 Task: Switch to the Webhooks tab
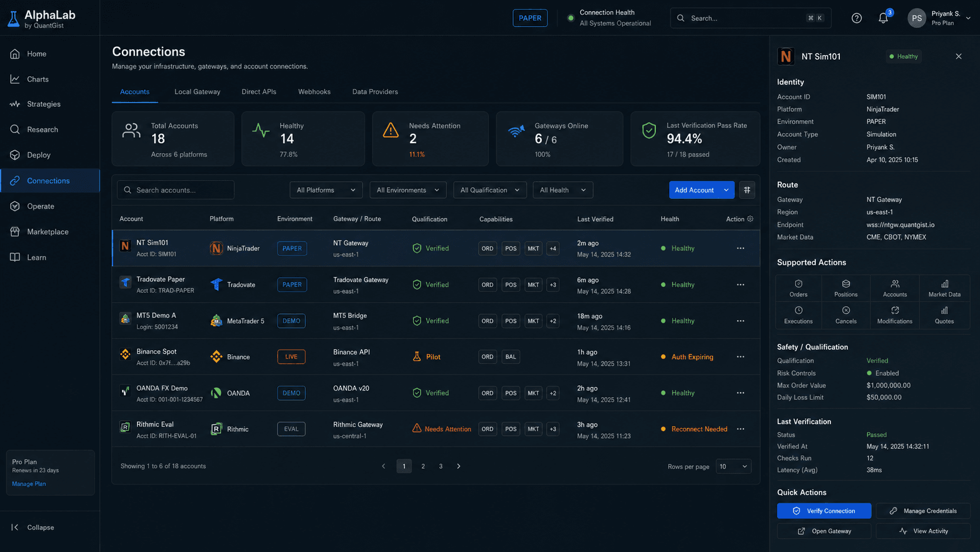pos(314,92)
